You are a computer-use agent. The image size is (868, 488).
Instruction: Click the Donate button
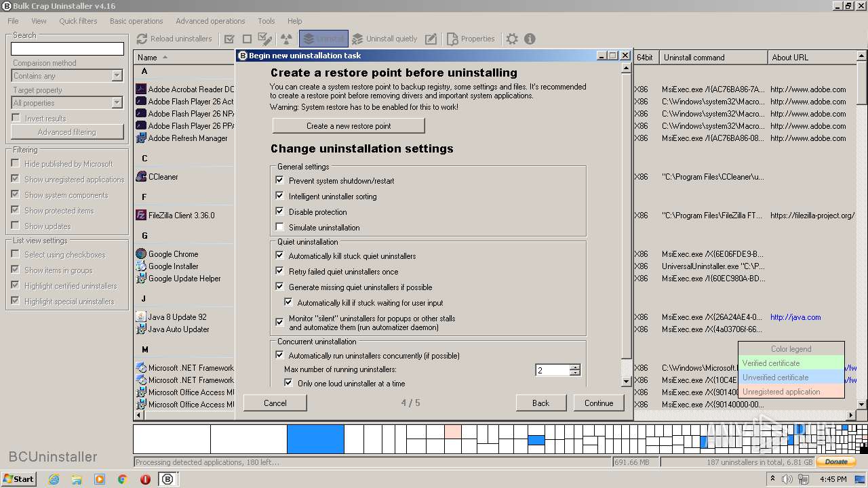click(x=836, y=462)
